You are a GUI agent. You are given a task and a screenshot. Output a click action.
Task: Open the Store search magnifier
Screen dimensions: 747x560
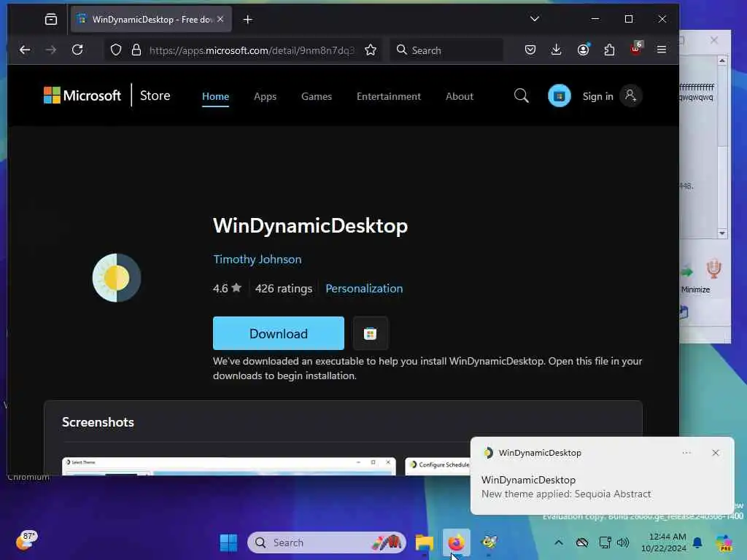[x=521, y=96]
